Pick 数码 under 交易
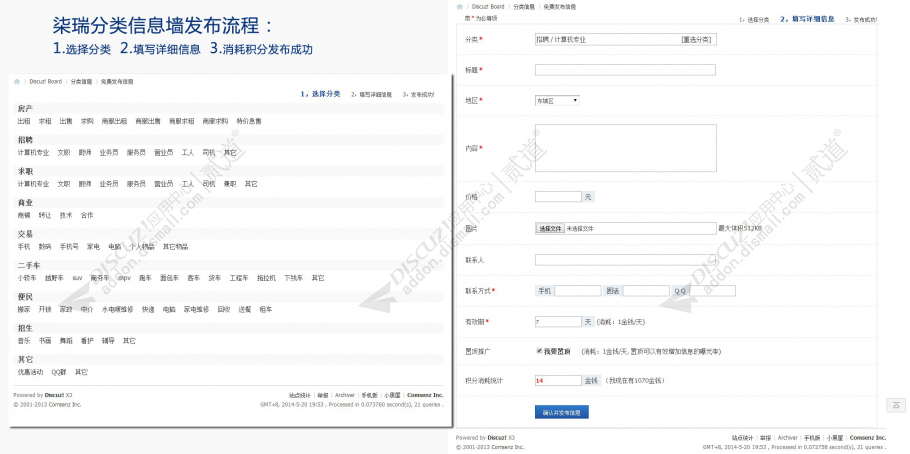The width and height of the screenshot is (910, 454). click(45, 247)
